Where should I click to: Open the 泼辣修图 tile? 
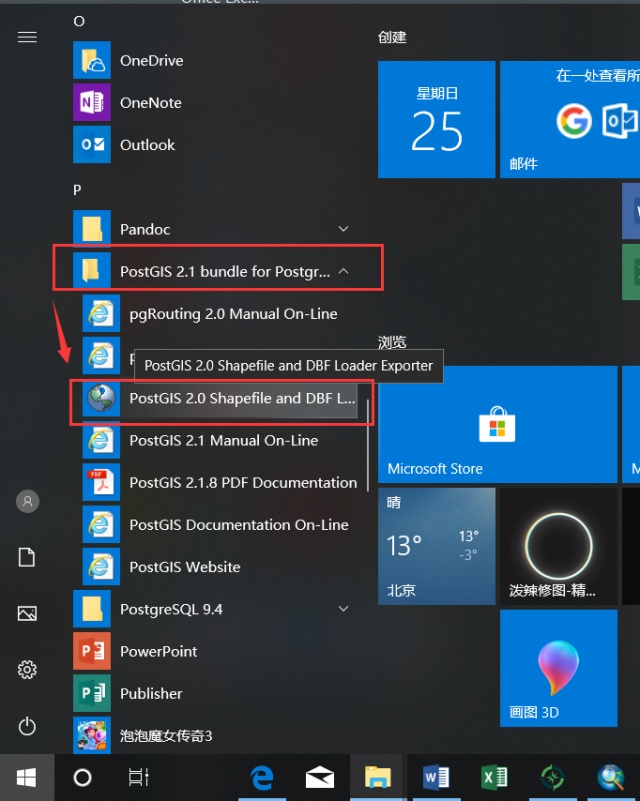559,546
